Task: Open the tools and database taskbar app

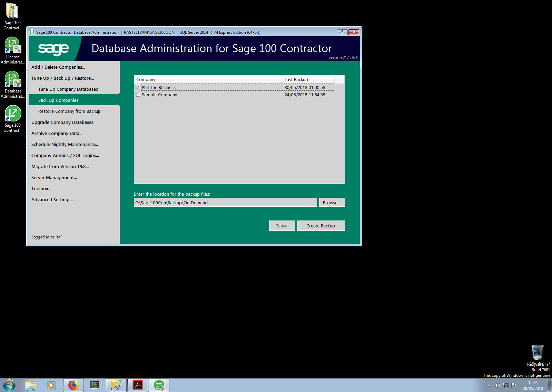Action: pyautogui.click(x=116, y=385)
